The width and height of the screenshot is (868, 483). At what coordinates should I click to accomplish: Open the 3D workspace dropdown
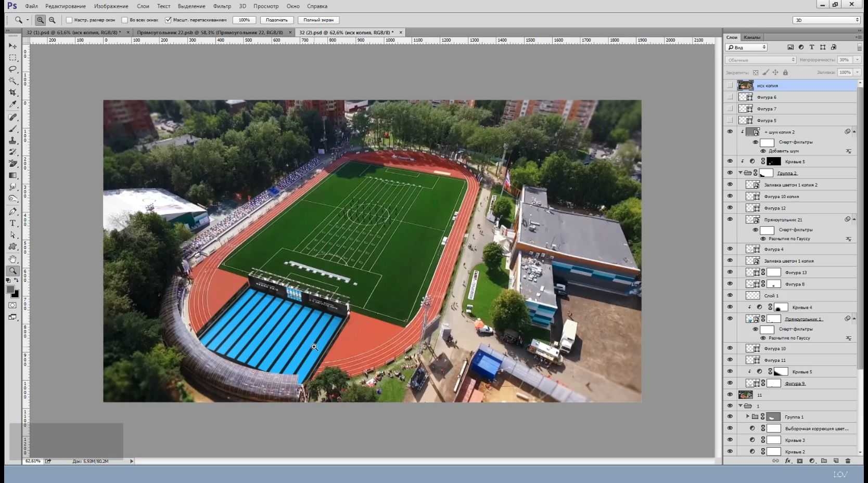click(826, 20)
